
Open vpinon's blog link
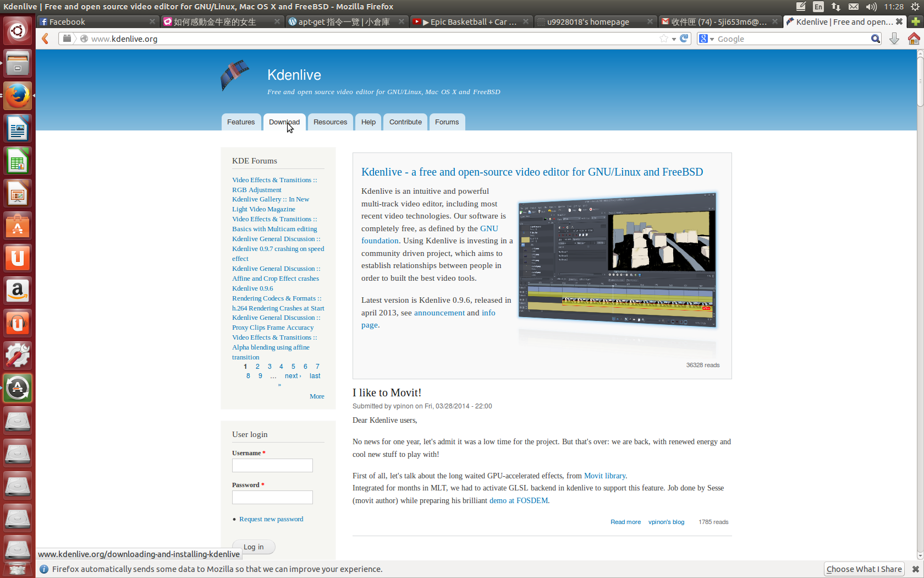(x=666, y=522)
